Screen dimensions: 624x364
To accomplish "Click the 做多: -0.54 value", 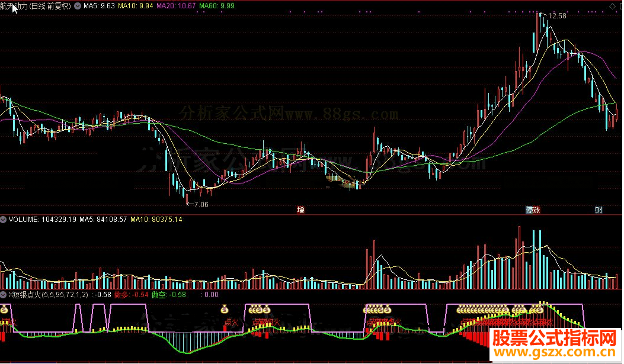I will (x=132, y=295).
